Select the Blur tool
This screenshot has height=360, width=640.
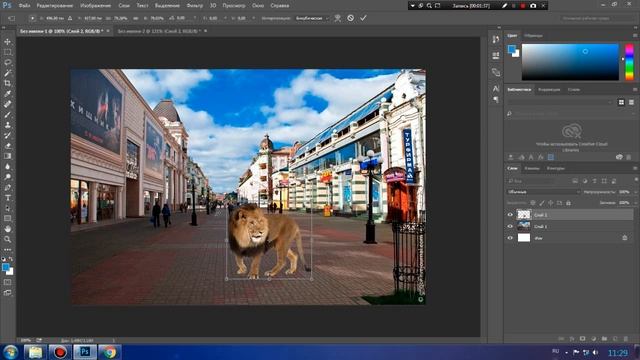pyautogui.click(x=7, y=167)
